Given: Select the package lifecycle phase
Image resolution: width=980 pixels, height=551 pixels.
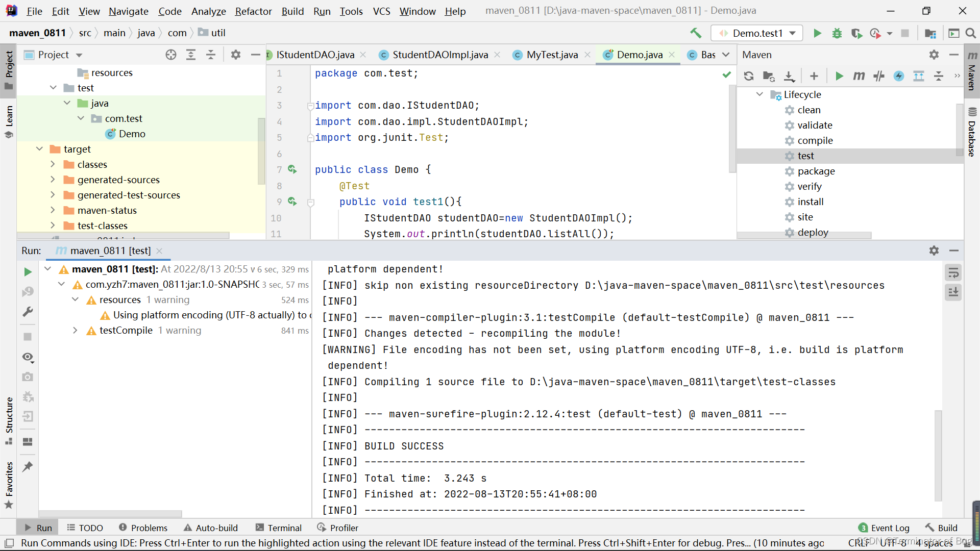Looking at the screenshot, I should [x=816, y=171].
